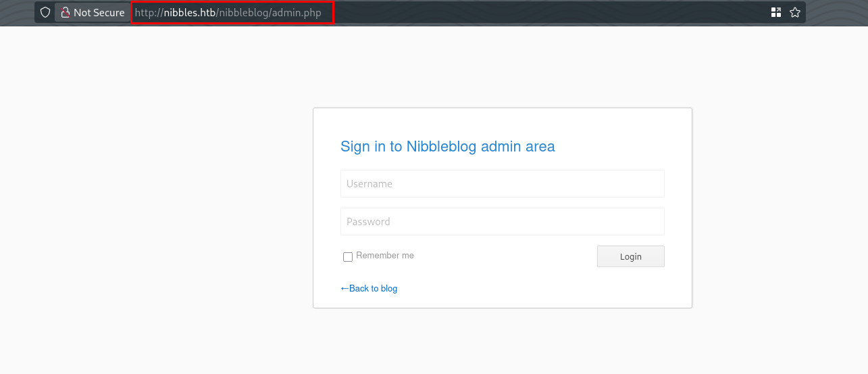Follow the Back to blog link
The height and width of the screenshot is (374, 868).
[x=373, y=289]
